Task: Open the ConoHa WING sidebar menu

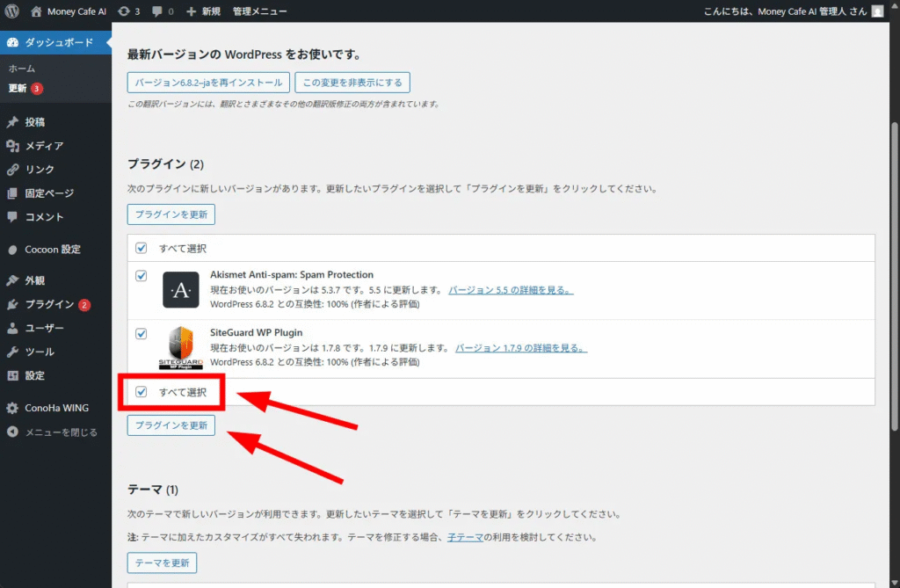Action: tap(55, 409)
